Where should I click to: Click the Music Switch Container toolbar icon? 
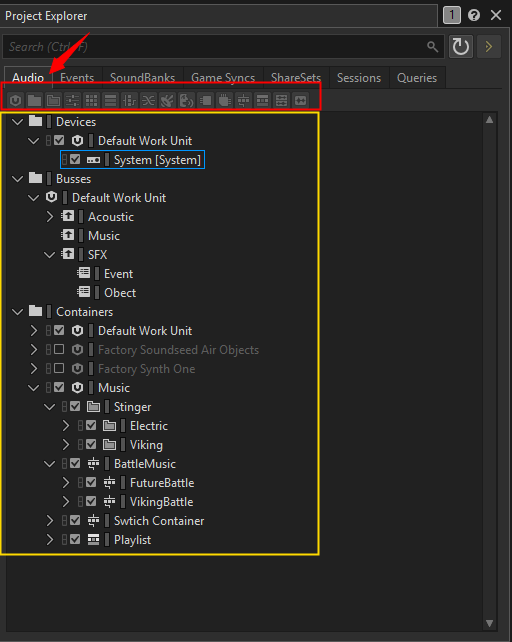[243, 100]
